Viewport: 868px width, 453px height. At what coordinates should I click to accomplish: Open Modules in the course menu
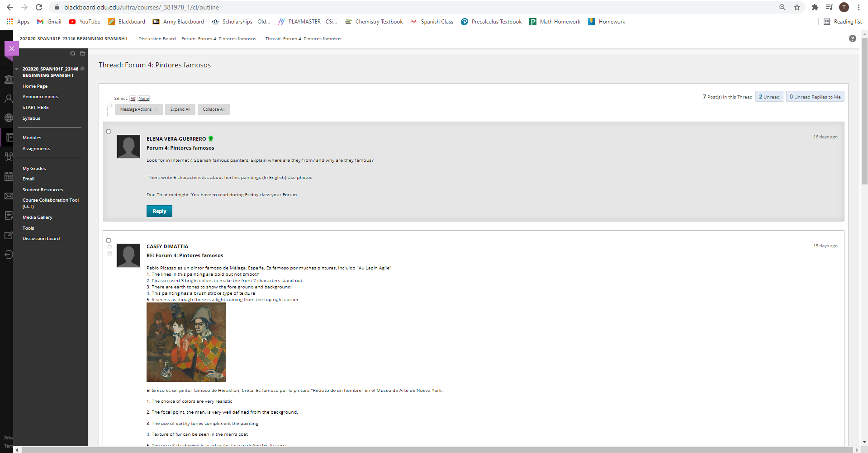32,138
